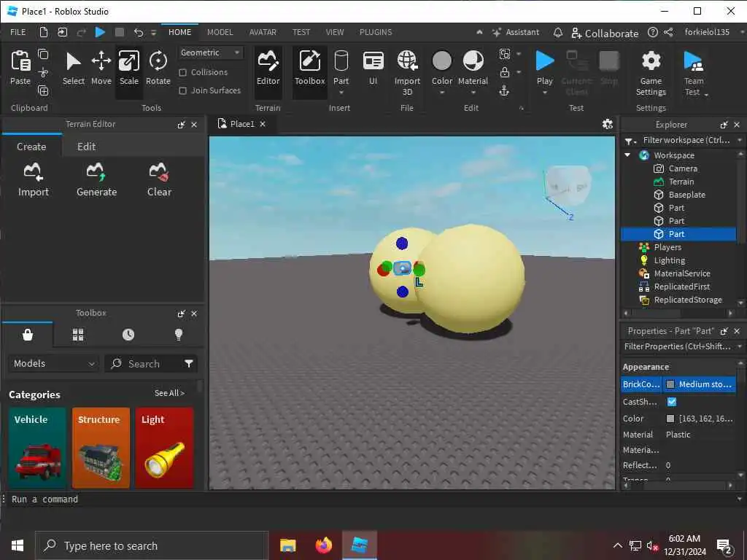Click the Anchor tool icon
Screen dimensions: 747x560
[504, 90]
